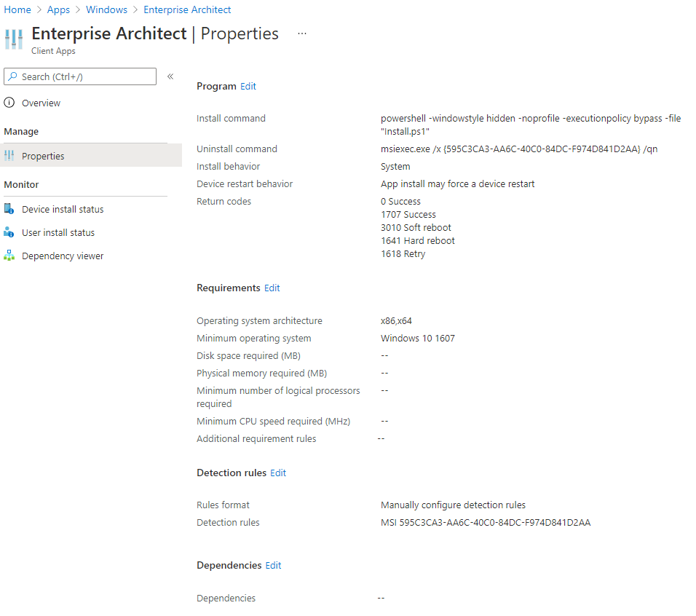Open the Dependency viewer page
The width and height of the screenshot is (696, 616).
click(x=63, y=256)
